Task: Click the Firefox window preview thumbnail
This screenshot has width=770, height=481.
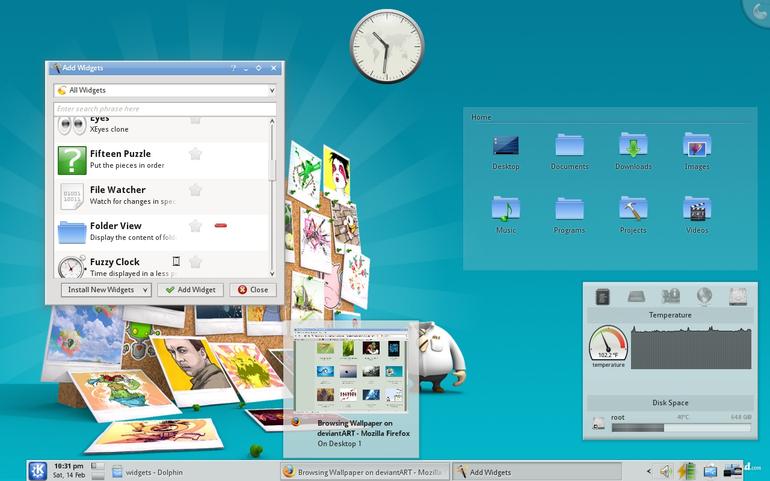Action: pyautogui.click(x=351, y=371)
